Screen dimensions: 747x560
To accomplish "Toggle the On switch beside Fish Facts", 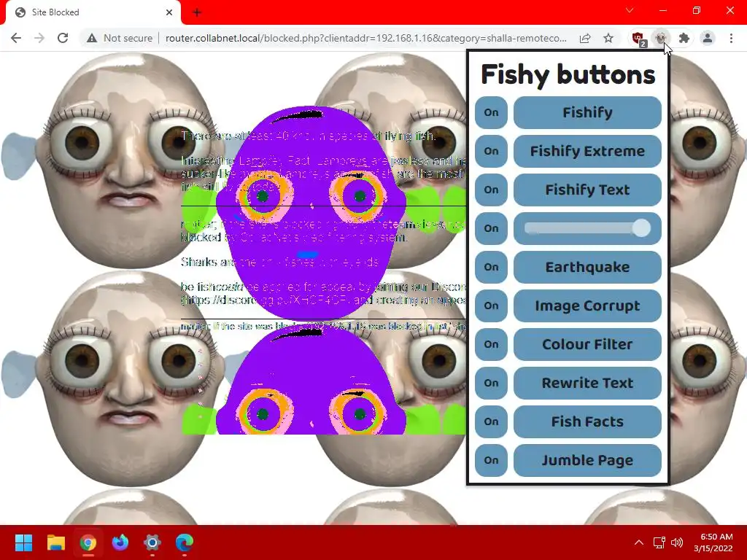I will [x=491, y=421].
